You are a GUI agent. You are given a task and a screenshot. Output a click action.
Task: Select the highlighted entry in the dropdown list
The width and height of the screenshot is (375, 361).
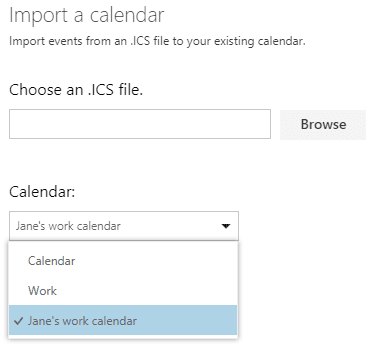[x=123, y=320]
